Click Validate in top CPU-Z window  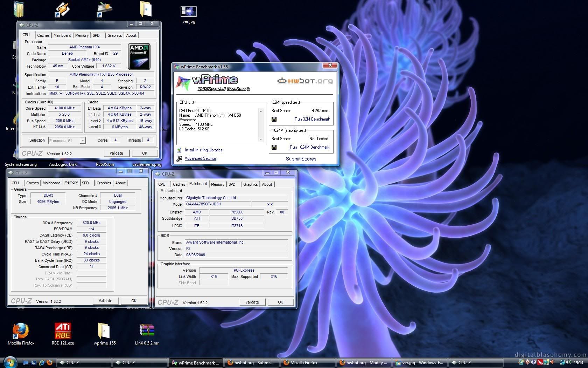click(x=116, y=153)
